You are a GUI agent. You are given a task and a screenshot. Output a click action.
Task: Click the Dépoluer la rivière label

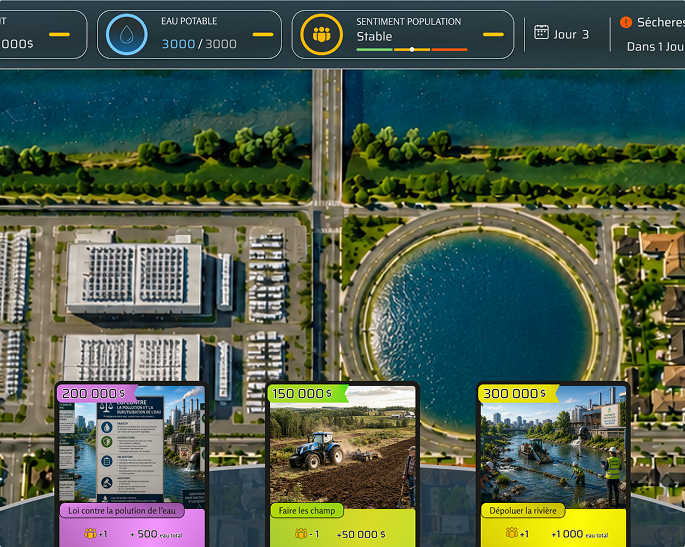pos(522,510)
